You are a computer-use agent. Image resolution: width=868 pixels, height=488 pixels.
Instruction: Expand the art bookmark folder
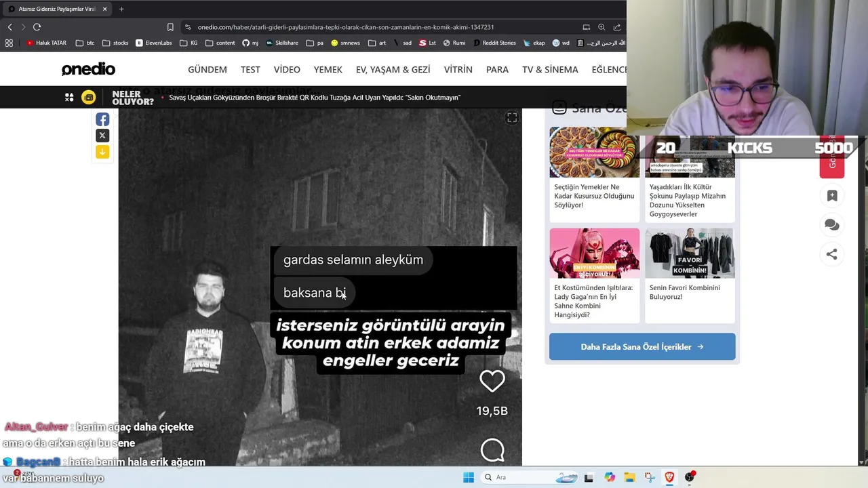[x=377, y=43]
